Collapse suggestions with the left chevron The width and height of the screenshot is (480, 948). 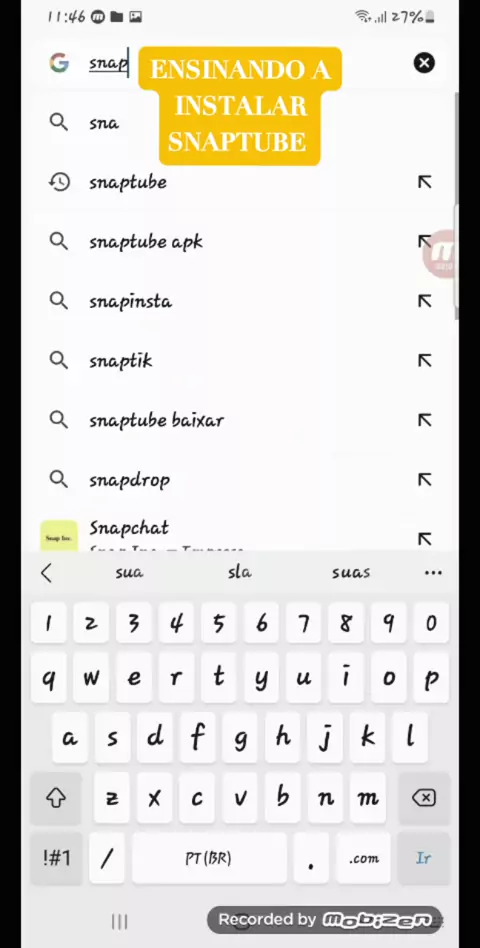[x=47, y=573]
